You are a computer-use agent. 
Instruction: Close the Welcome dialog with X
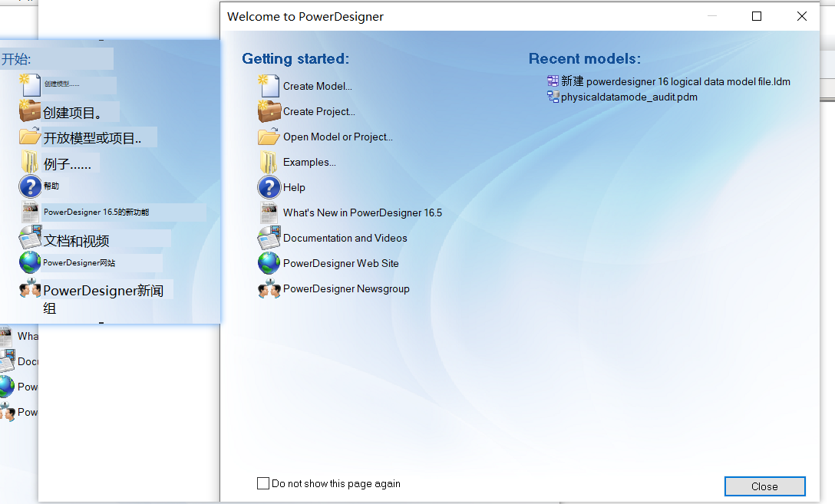coord(802,17)
